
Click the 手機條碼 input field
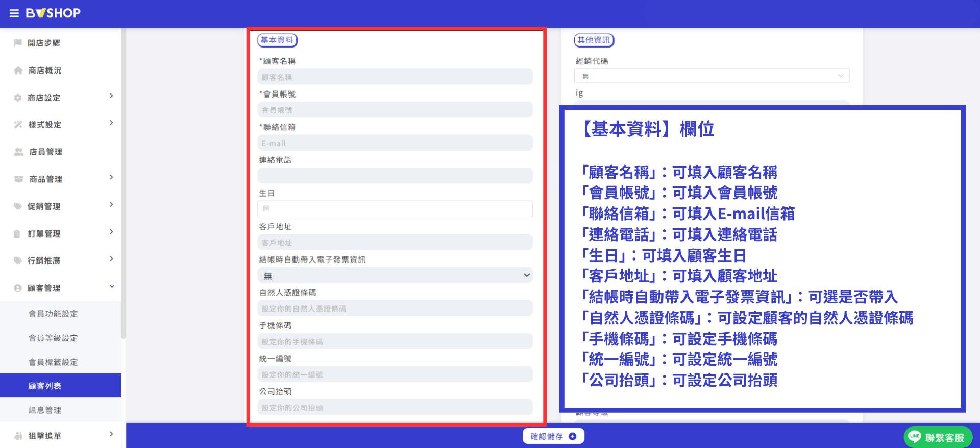coord(395,341)
